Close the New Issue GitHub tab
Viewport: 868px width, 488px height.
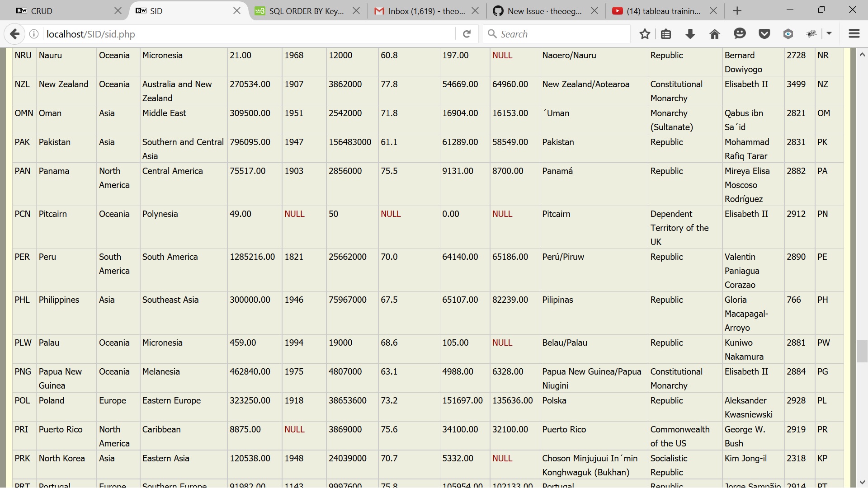(x=594, y=11)
